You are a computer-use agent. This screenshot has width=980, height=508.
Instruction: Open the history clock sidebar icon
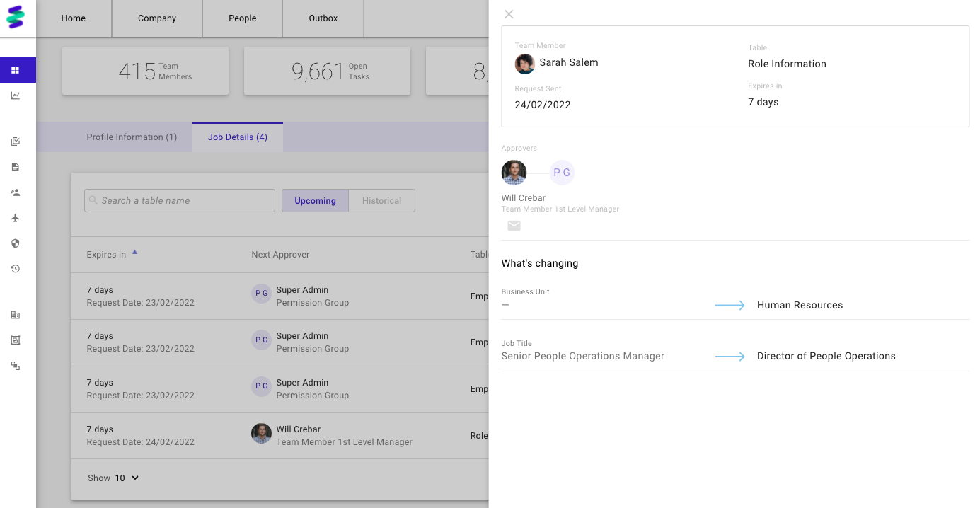[15, 269]
